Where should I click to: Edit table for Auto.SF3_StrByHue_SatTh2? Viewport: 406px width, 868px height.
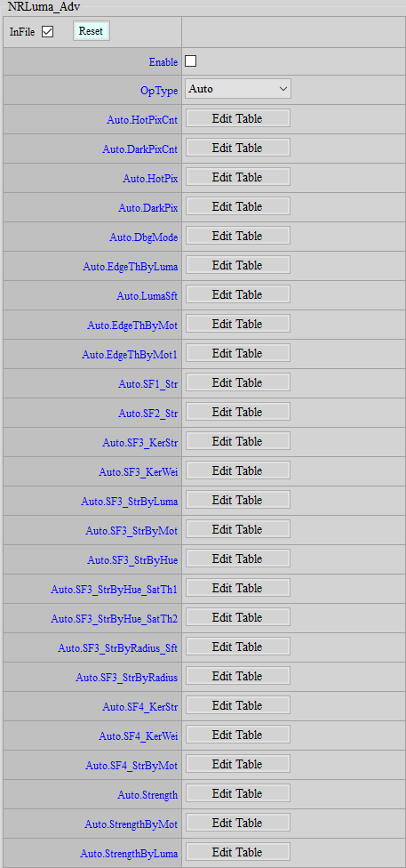click(238, 617)
